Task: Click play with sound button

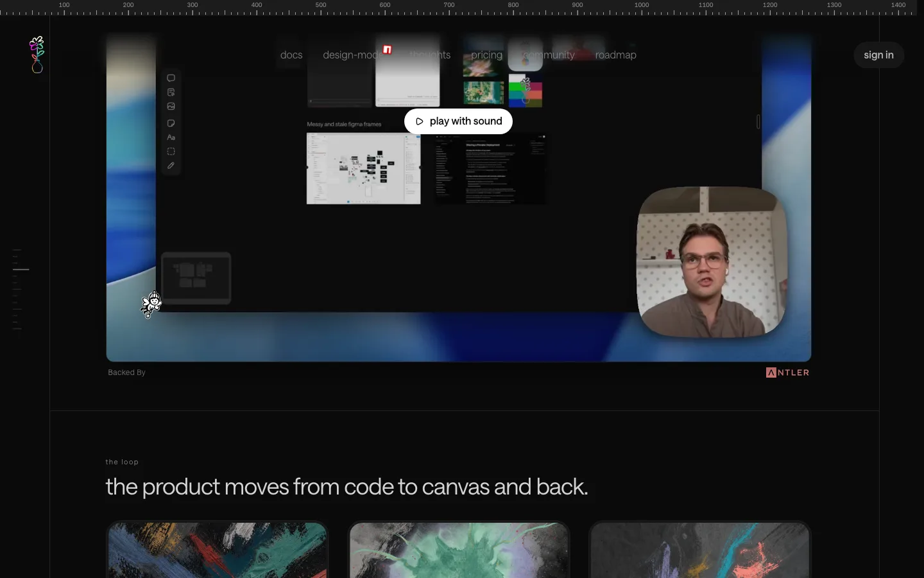Action: point(458,121)
